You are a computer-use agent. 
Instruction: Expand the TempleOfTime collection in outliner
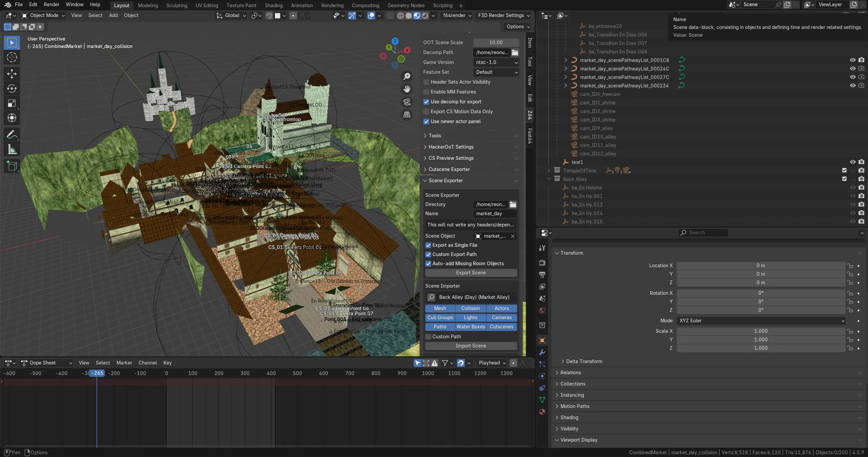[x=549, y=171]
